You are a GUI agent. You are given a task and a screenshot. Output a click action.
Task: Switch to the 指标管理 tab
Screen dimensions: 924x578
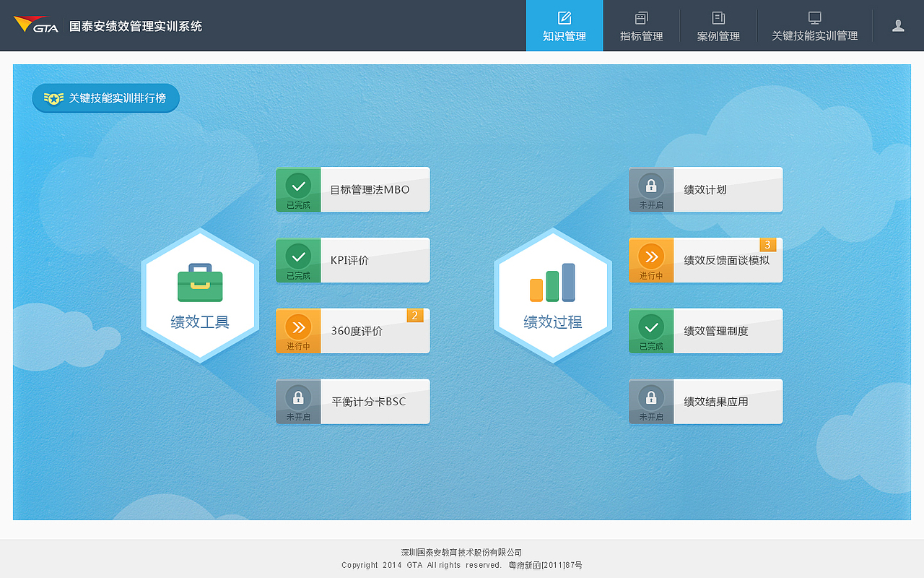click(641, 25)
